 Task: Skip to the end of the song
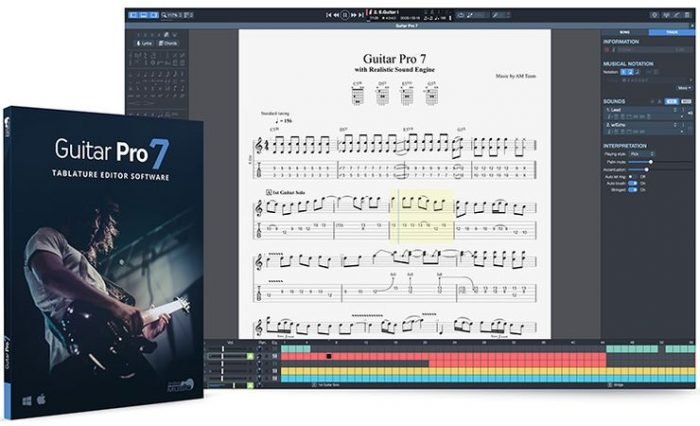(x=363, y=16)
